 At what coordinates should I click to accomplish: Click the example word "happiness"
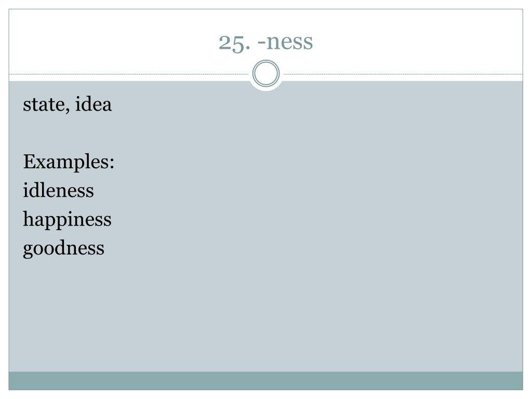pos(67,219)
